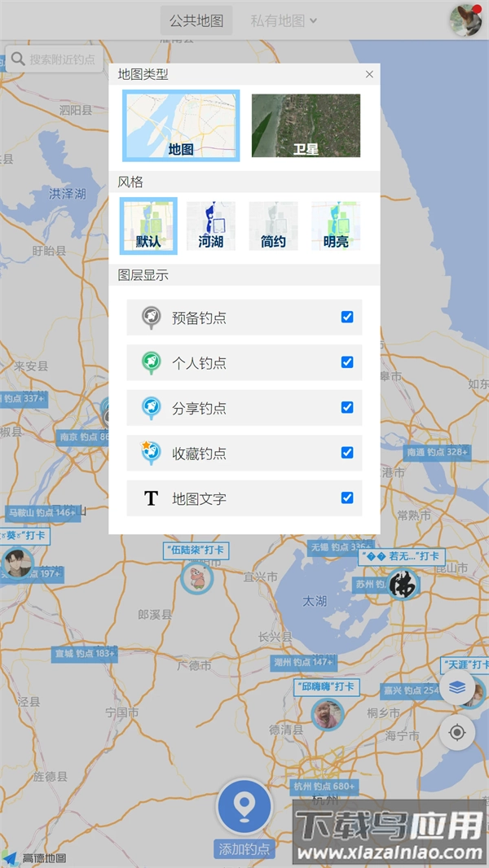Viewport: 489px width, 868px height.
Task: Open the map layers button
Action: click(457, 687)
